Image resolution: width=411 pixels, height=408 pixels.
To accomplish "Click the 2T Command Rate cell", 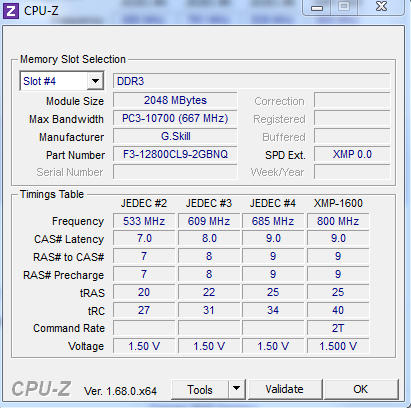I will (338, 328).
